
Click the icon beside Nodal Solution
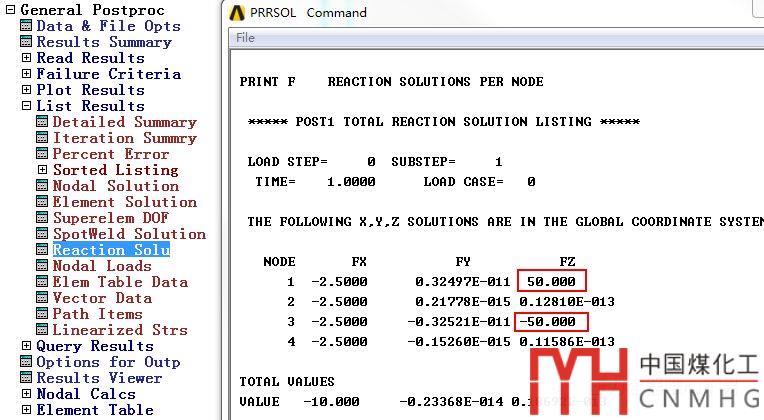(43, 186)
